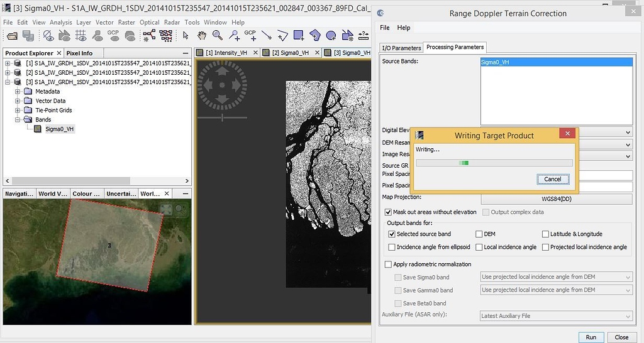Viewport: 644px width, 343px height.
Task: Select the arrow selection tool
Action: point(186,36)
